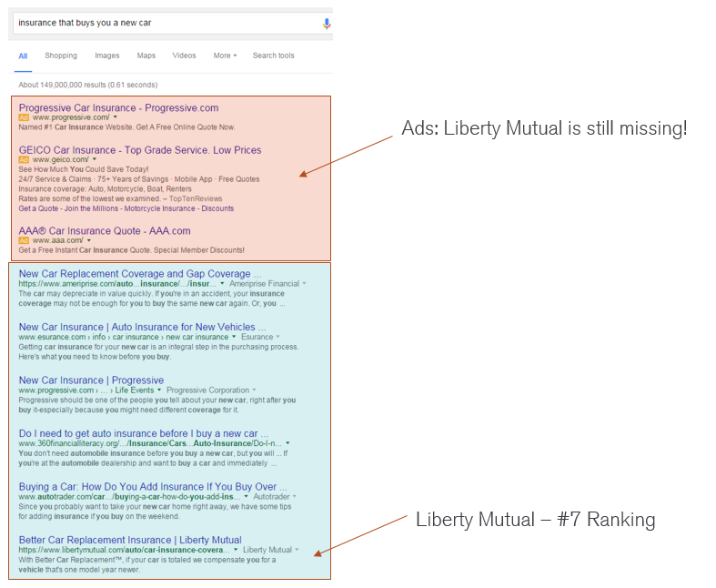The width and height of the screenshot is (716, 588).
Task: Expand the arrow beside www.geico.com/
Action: (x=95, y=159)
